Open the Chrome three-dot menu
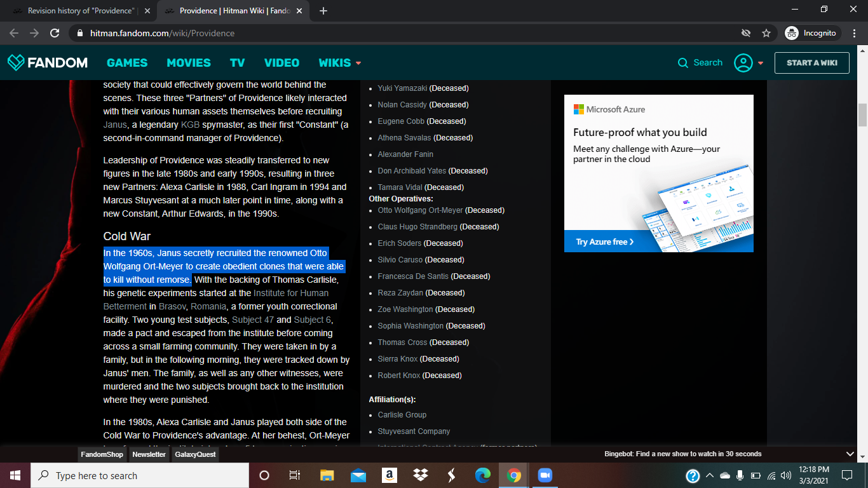Image resolution: width=868 pixels, height=488 pixels. pos(854,33)
